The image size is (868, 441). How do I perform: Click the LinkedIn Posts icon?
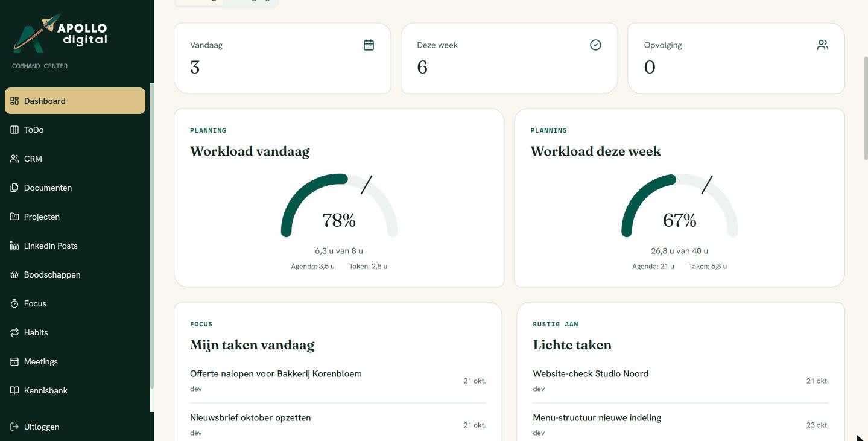tap(14, 246)
